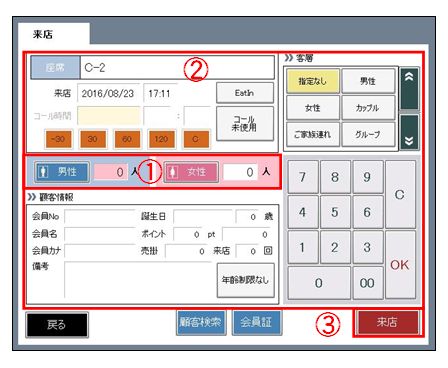Click the 売掛 amount field
The width and height of the screenshot is (448, 368).
click(x=186, y=251)
